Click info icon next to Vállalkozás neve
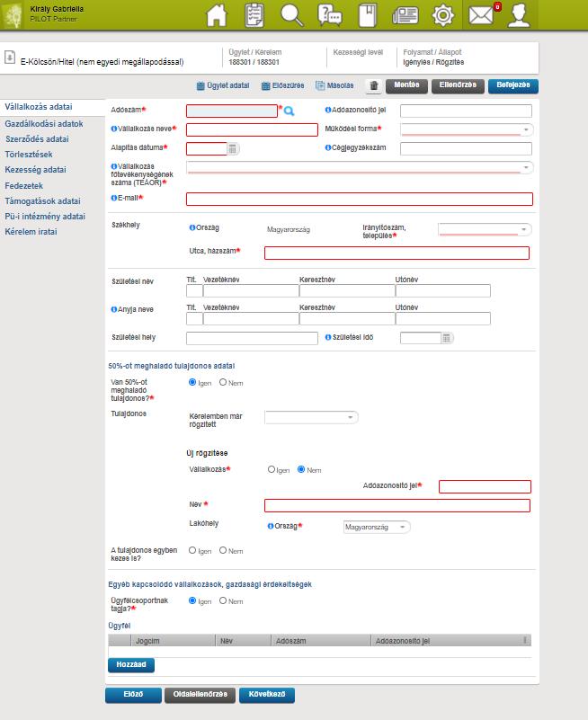The height and width of the screenshot is (720, 588). pyautogui.click(x=114, y=129)
